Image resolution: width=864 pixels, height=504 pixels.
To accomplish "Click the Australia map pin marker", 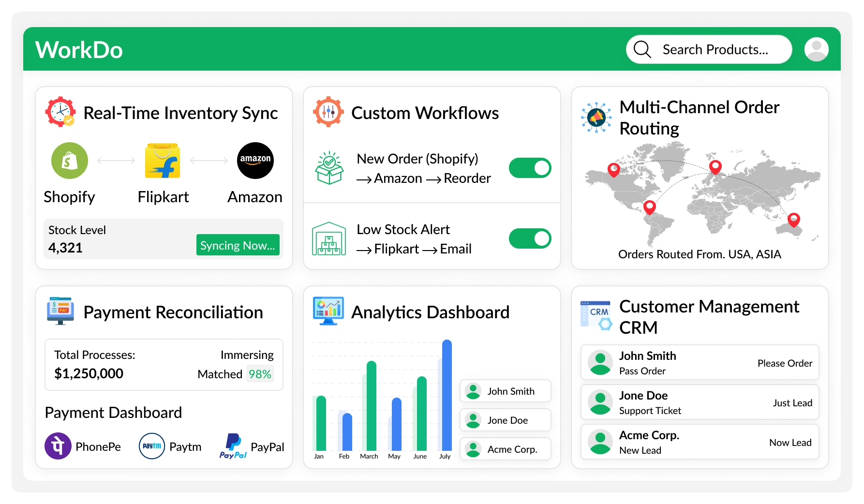I will click(x=793, y=220).
